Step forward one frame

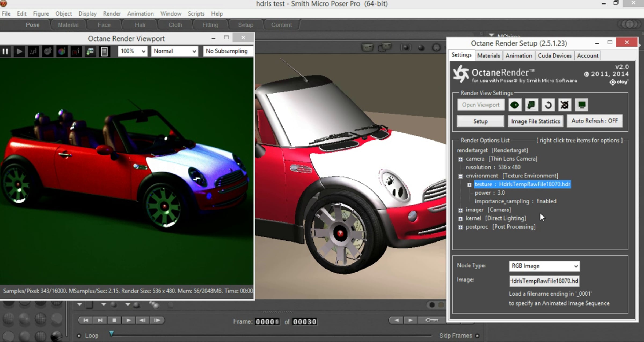pyautogui.click(x=157, y=320)
